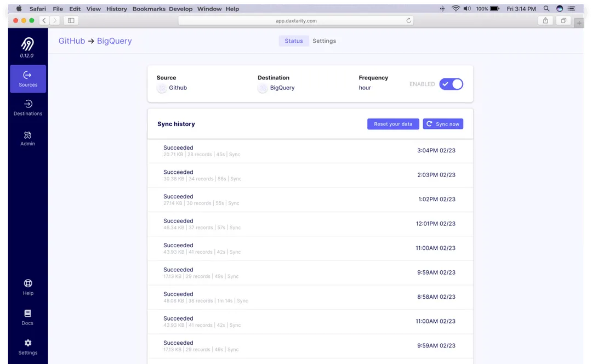Click the Github source icon

point(162,88)
